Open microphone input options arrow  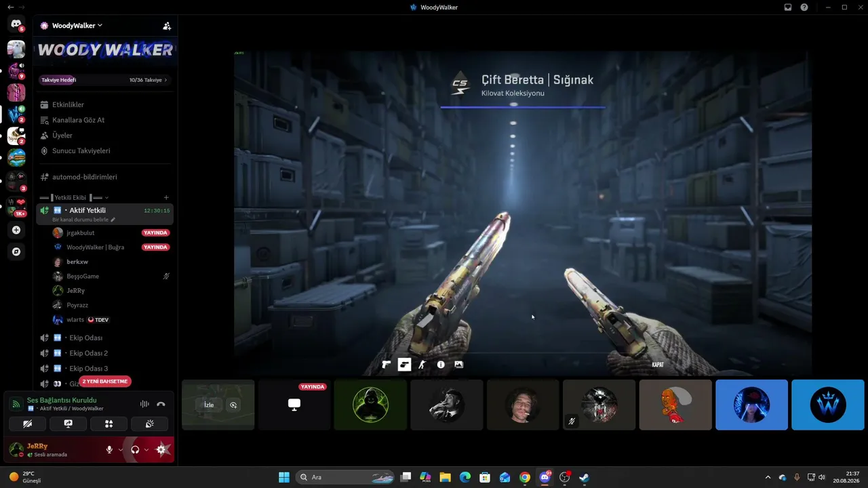[x=120, y=449]
